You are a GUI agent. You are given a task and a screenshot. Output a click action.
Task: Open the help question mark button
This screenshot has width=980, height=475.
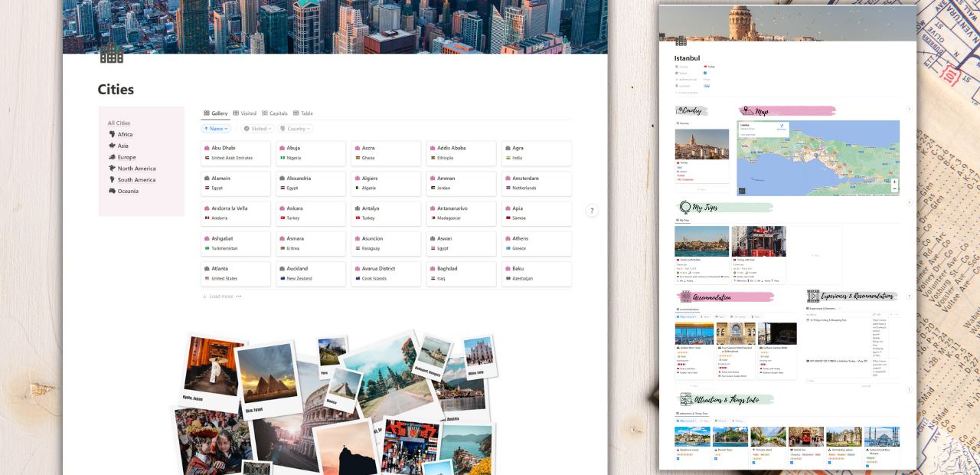coord(592,211)
